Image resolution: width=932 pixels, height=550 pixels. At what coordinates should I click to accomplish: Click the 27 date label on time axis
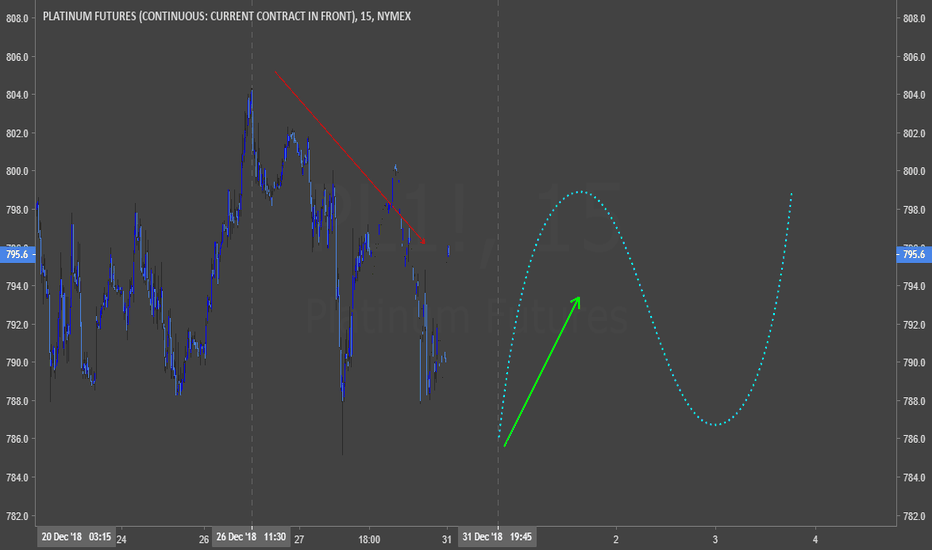pyautogui.click(x=299, y=539)
